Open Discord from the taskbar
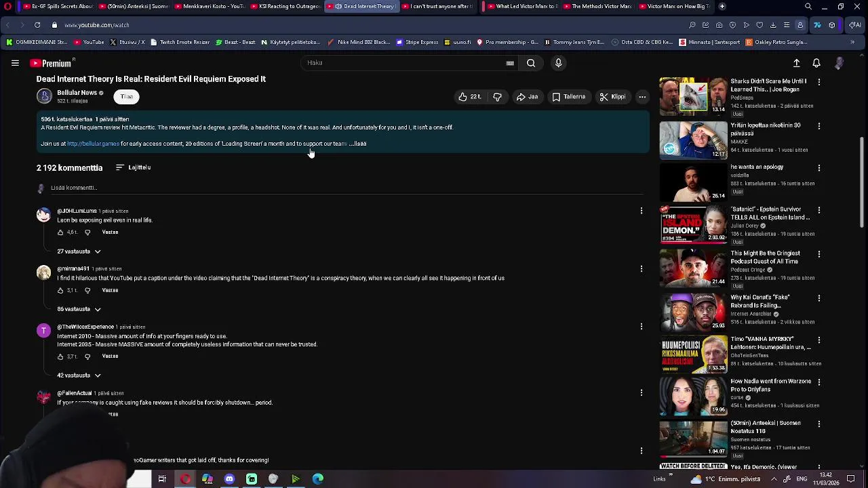The image size is (868, 488). point(229,479)
